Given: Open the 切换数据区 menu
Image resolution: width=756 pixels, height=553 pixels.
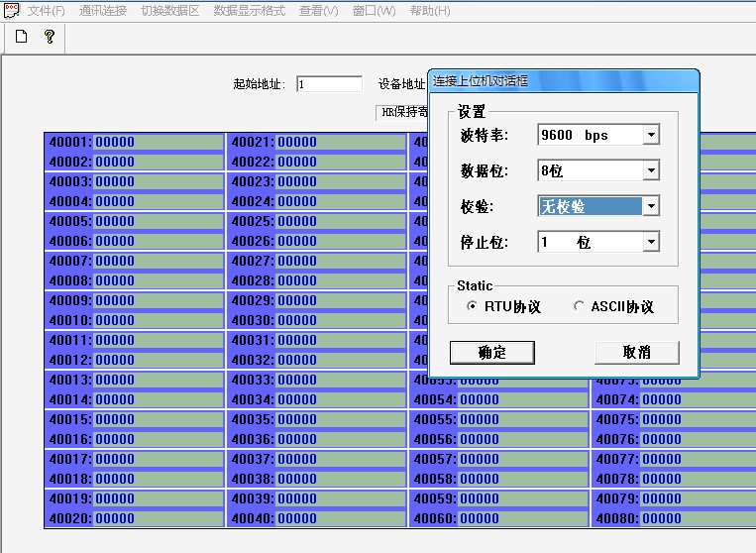Looking at the screenshot, I should coord(169,11).
